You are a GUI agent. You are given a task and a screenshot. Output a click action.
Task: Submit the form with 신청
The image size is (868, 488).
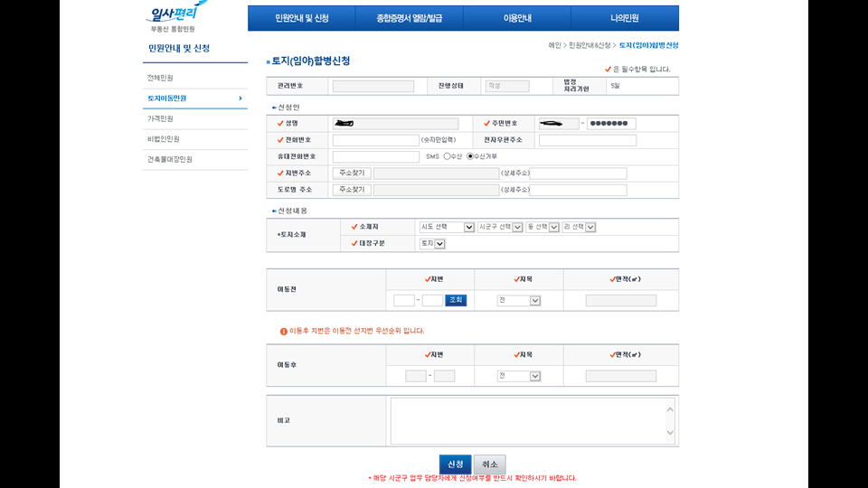pos(455,465)
